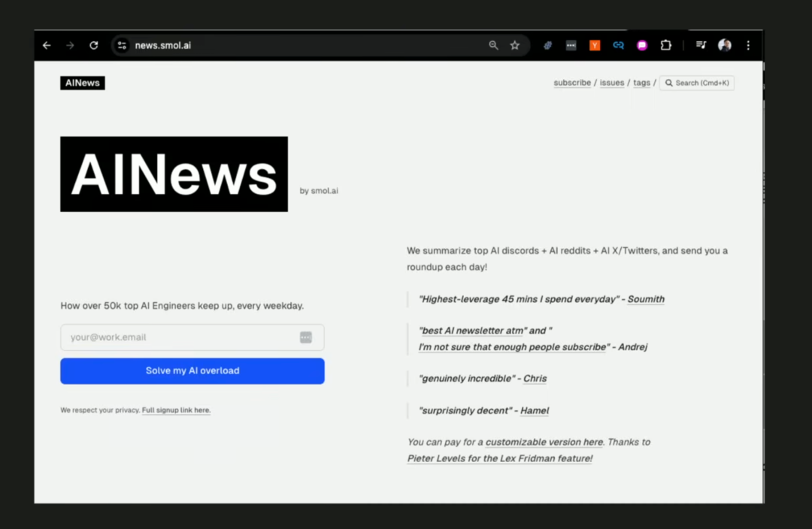The width and height of the screenshot is (812, 529).
Task: Open the customizable version here link
Action: (544, 443)
